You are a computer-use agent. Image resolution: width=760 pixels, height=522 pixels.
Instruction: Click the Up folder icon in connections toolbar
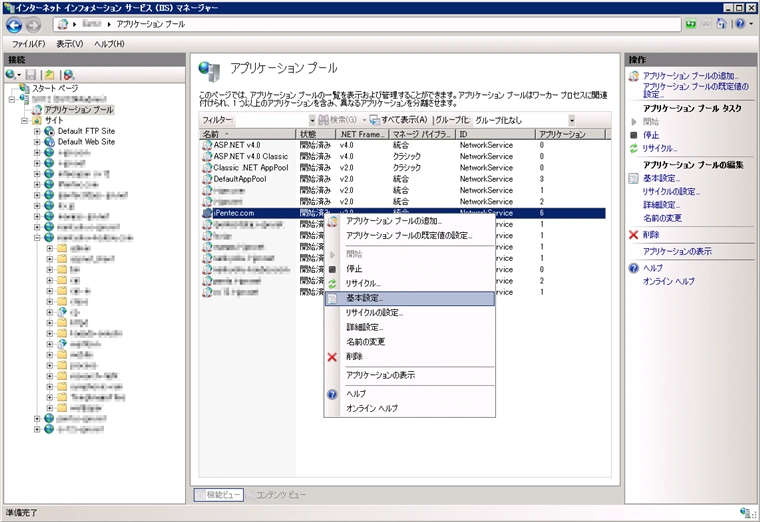pos(50,74)
